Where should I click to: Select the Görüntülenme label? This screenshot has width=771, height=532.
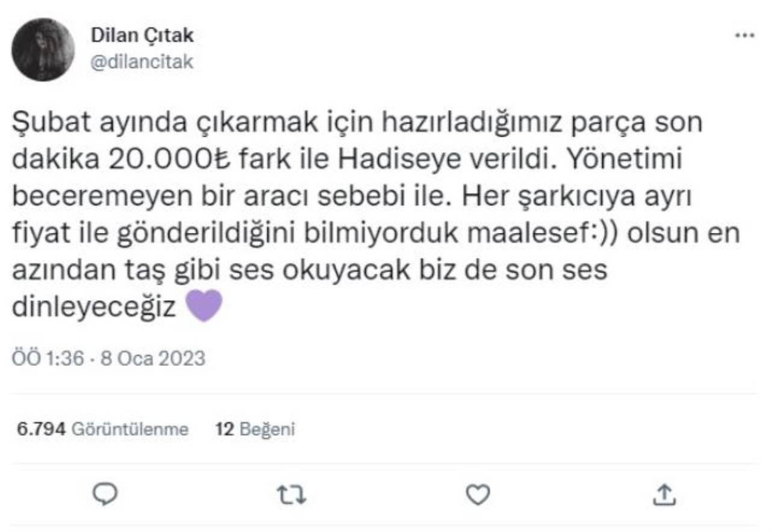[130, 429]
